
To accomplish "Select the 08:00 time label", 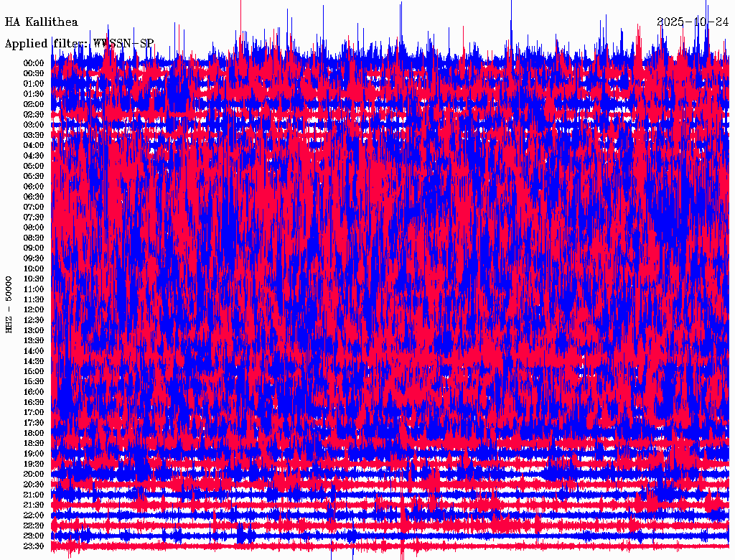I will point(34,228).
